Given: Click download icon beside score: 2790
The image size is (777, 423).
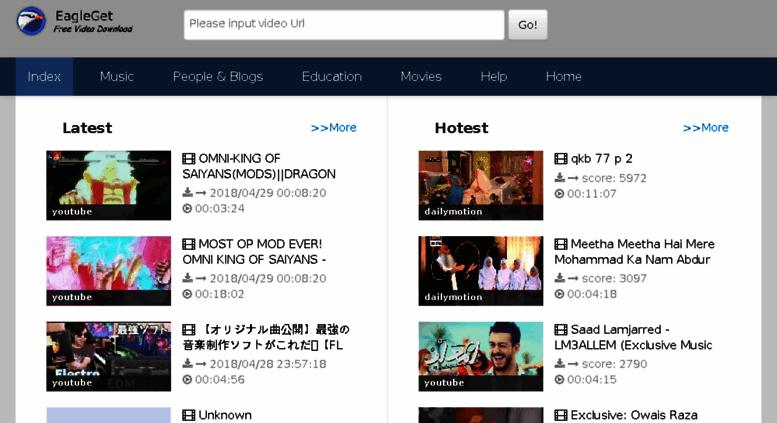Looking at the screenshot, I should 559,364.
